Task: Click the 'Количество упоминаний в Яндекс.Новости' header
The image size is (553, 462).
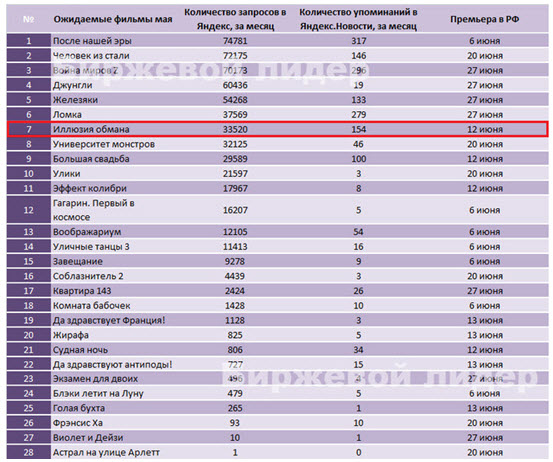Action: (x=358, y=19)
